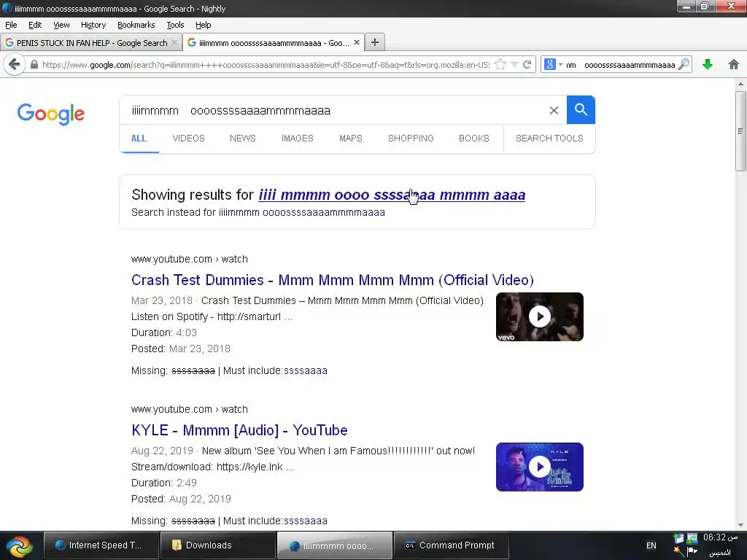The height and width of the screenshot is (560, 747).
Task: Open a new tab with the plus button
Action: (375, 42)
